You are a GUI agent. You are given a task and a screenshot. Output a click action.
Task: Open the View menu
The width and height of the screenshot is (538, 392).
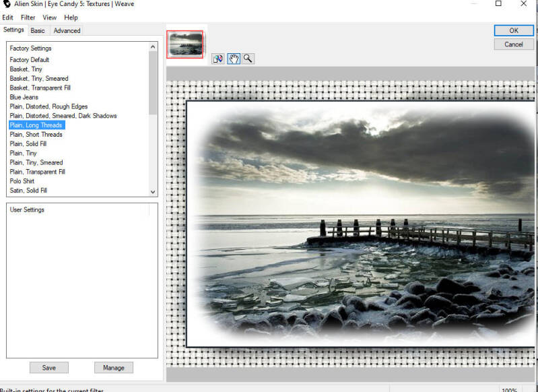point(50,18)
